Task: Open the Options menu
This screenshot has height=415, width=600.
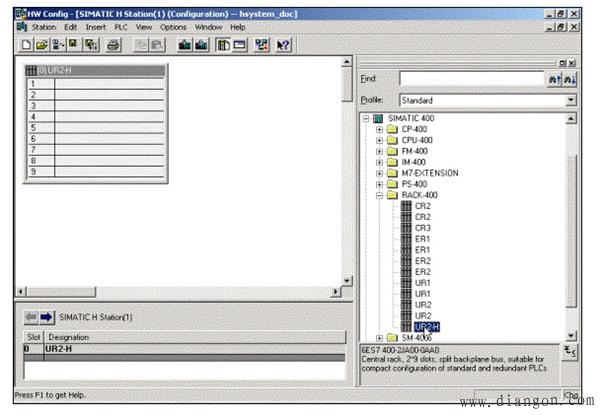Action: tap(173, 27)
